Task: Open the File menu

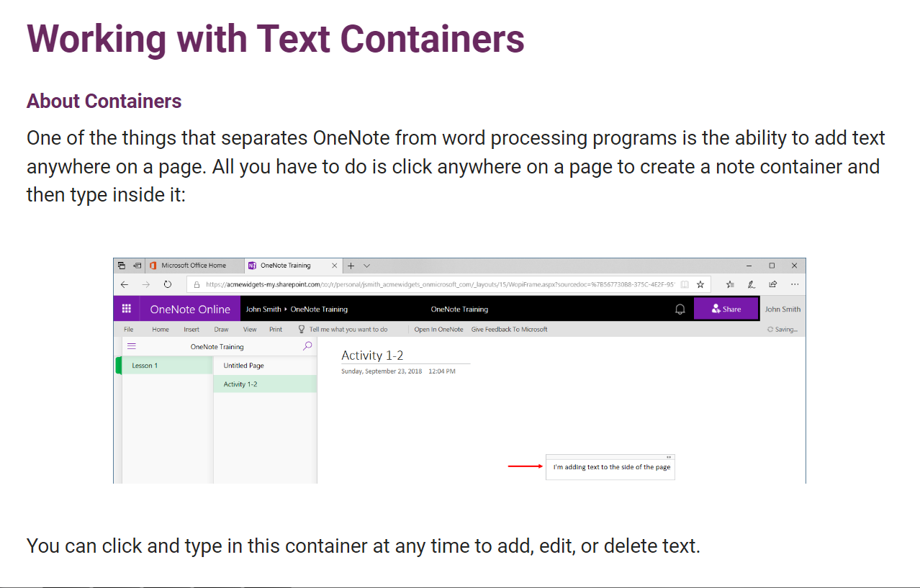Action: (129, 330)
